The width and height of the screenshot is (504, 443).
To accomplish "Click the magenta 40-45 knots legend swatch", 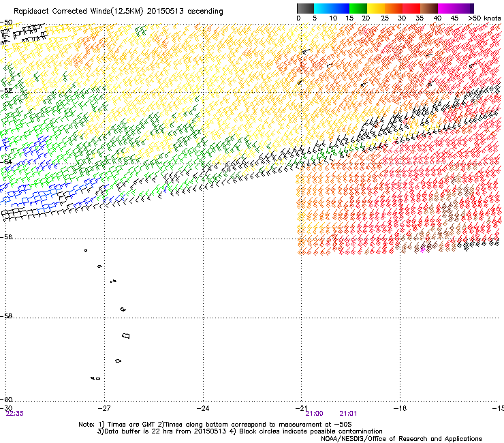I will pos(447,8).
